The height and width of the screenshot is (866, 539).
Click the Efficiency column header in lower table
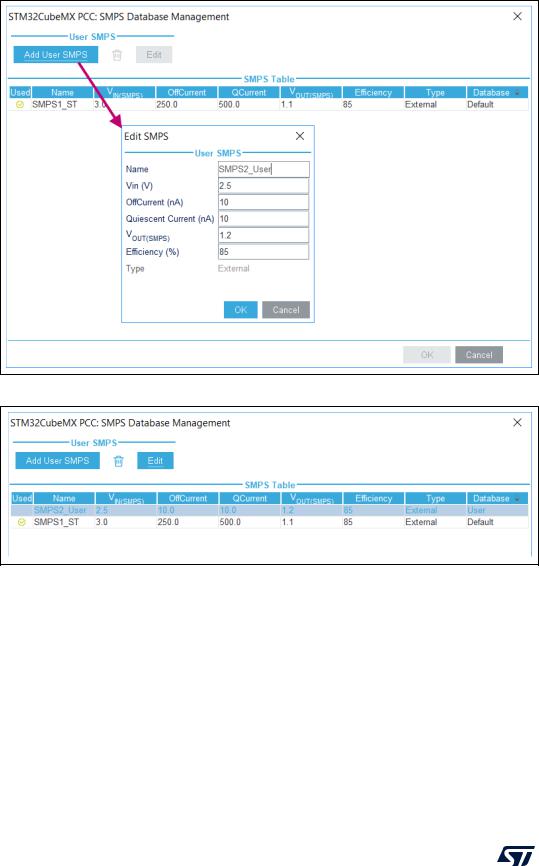tap(373, 498)
